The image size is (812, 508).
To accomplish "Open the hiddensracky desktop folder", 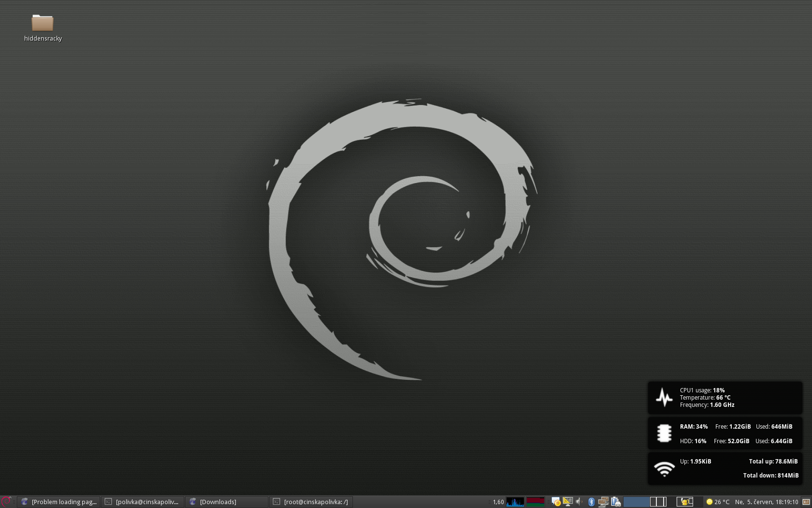I will click(x=43, y=28).
